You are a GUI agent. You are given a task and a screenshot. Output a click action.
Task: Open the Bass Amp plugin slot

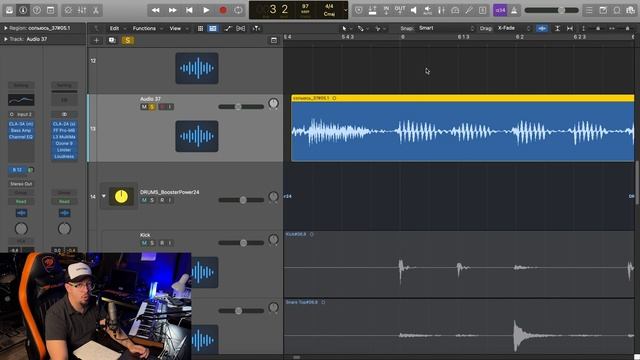coord(21,130)
